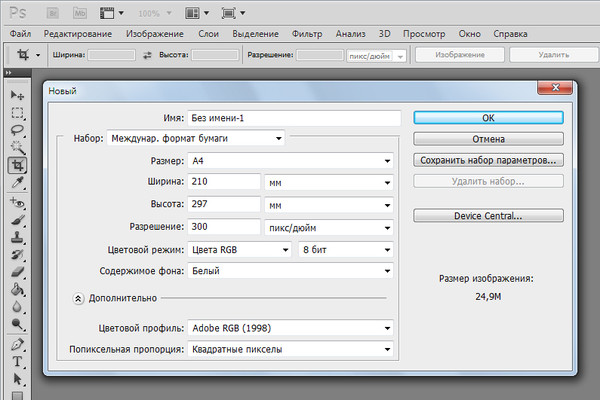Screen dimensions: 600x400
Task: Select the Crop tool in toolbox
Action: point(17,165)
